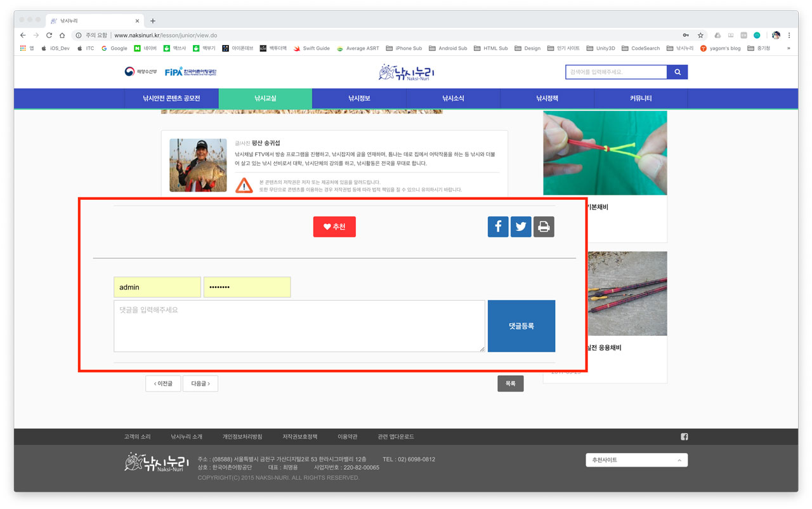Viewport: 812px width, 509px height.
Task: Share the article on Twitter
Action: tap(521, 227)
